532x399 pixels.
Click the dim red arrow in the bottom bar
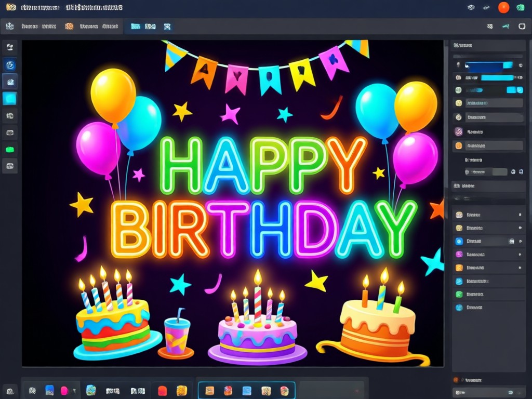tap(356, 391)
